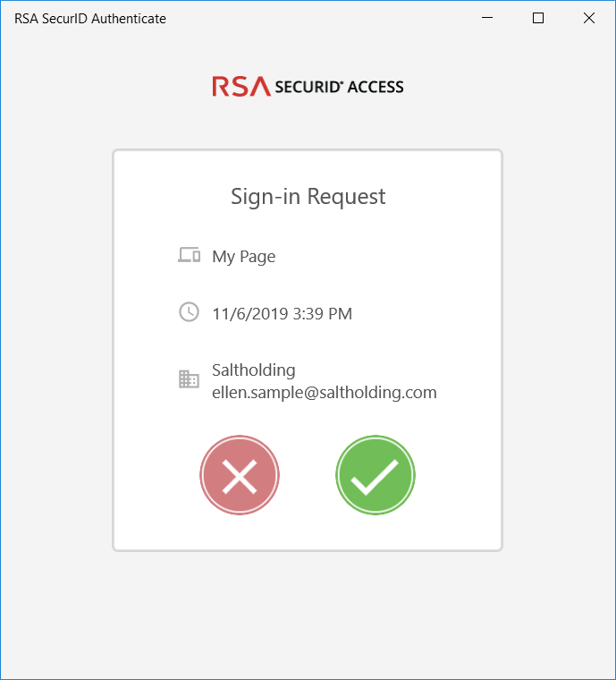Viewport: 616px width, 680px height.
Task: Maximize the RSA SecurID Authenticate window
Action: (x=538, y=18)
